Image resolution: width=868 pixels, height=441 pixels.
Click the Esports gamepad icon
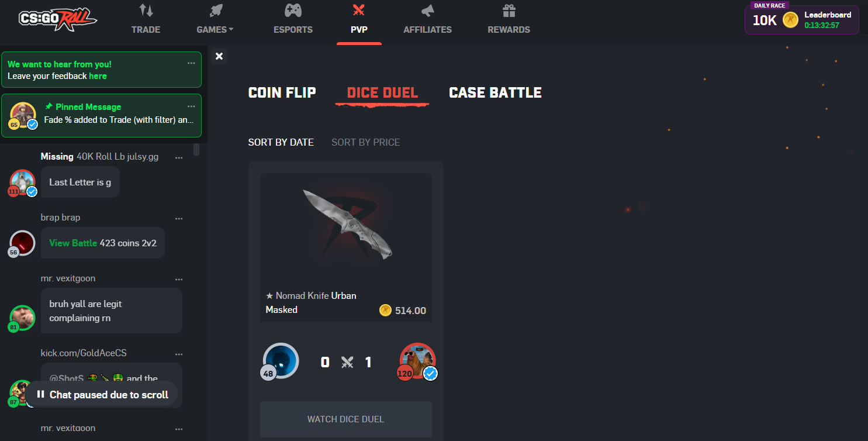[293, 11]
